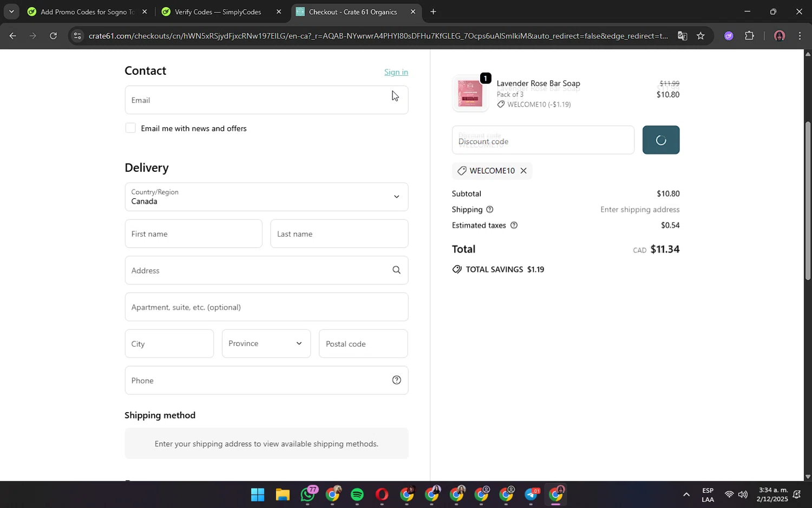The height and width of the screenshot is (508, 812).
Task: Click the Purple extension icon in toolbar
Action: (729, 36)
